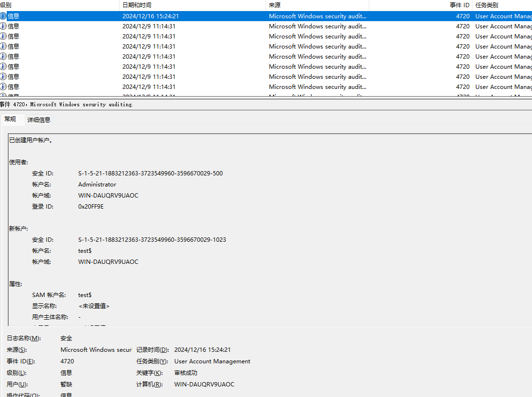
Task: Click the 计算机(R) value WIN-DAUQRV9UAOC
Action: tap(204, 385)
